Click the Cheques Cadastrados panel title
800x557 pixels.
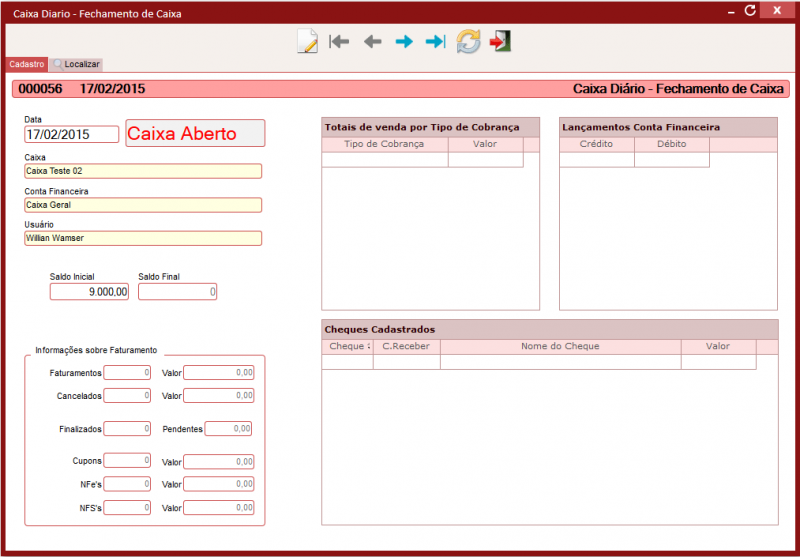click(x=380, y=330)
